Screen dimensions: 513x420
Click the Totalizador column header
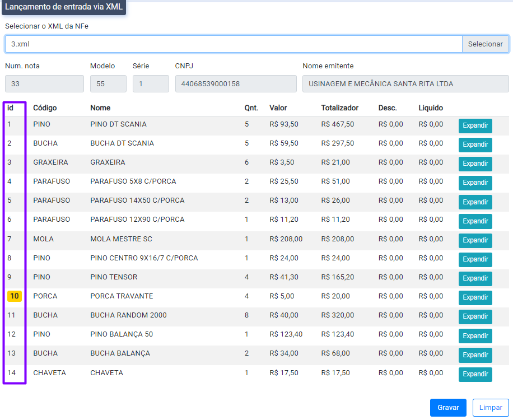click(339, 108)
